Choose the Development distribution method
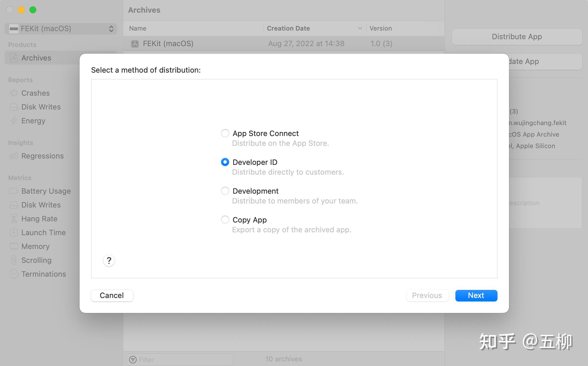Viewport: 588px width, 366px height. (x=225, y=191)
